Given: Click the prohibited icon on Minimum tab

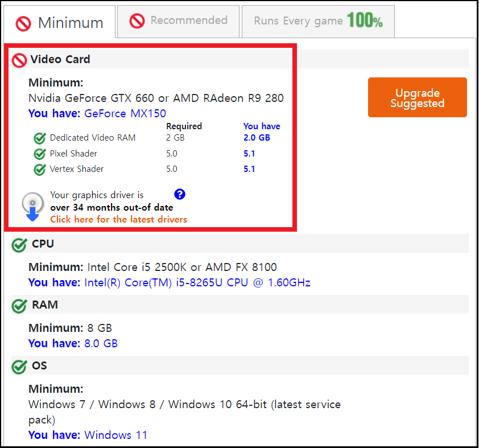Looking at the screenshot, I should coord(23,23).
